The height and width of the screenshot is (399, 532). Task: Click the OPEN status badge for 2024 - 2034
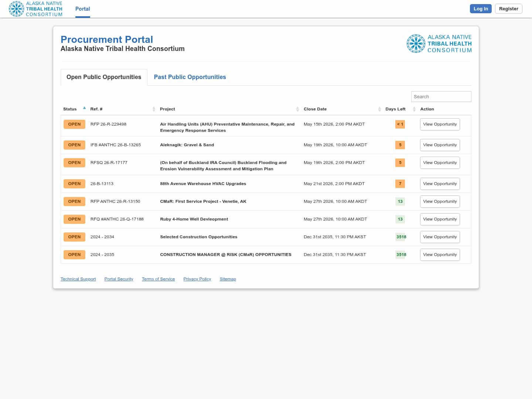pyautogui.click(x=74, y=237)
